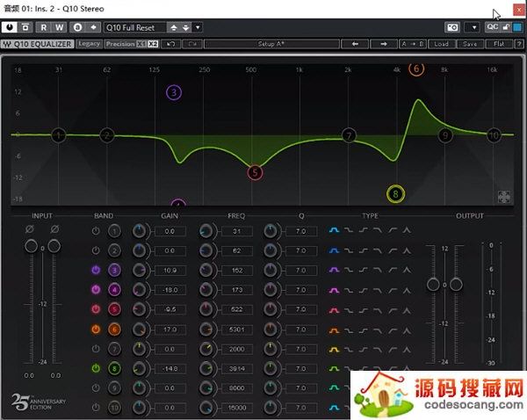Click the band 5 frequency knob
Image resolution: width=527 pixels, height=420 pixels.
[x=206, y=309]
